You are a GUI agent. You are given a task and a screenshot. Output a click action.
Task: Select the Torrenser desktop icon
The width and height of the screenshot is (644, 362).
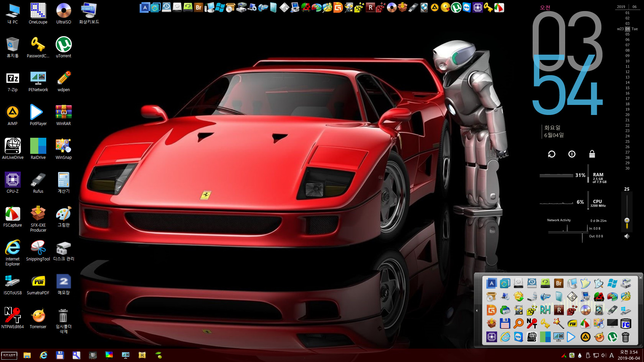(x=38, y=318)
